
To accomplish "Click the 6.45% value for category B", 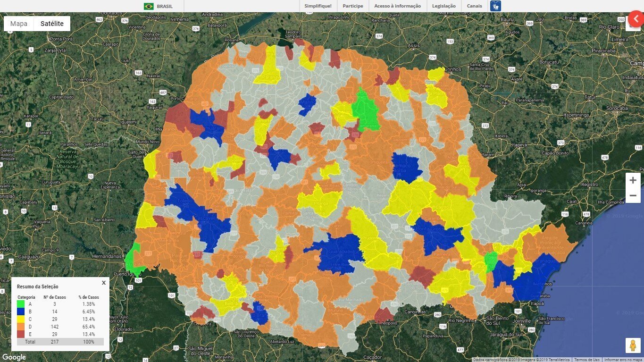I will [89, 311].
